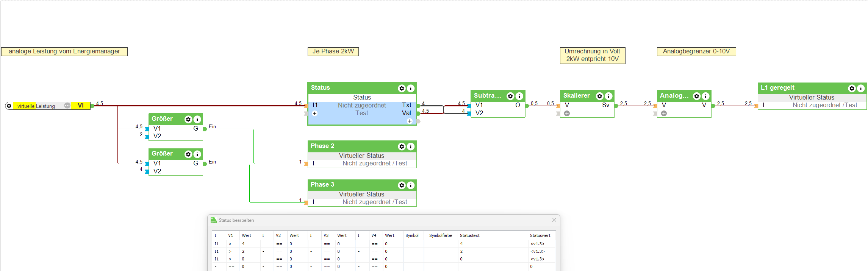Click the L1 geregelt block title
Viewport: 868px width, 271px height.
point(777,88)
